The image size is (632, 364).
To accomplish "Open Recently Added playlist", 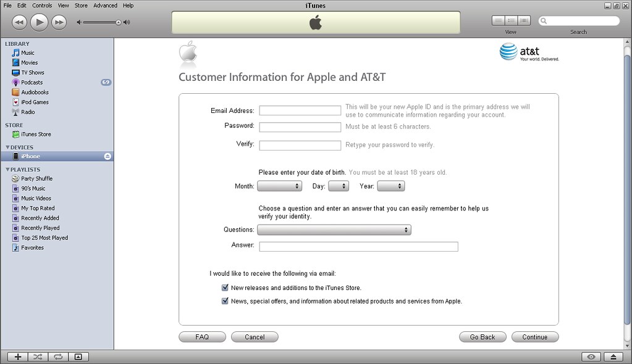I will (x=40, y=218).
